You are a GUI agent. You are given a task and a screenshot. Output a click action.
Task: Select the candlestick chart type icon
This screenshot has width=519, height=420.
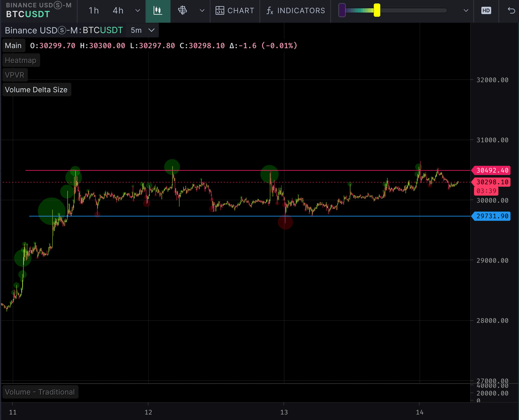[158, 11]
